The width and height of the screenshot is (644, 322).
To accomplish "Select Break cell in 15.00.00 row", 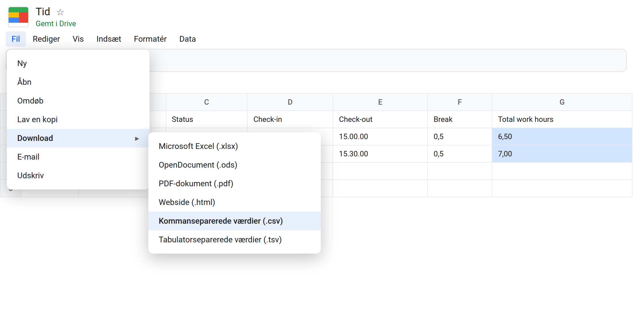I will pyautogui.click(x=460, y=137).
